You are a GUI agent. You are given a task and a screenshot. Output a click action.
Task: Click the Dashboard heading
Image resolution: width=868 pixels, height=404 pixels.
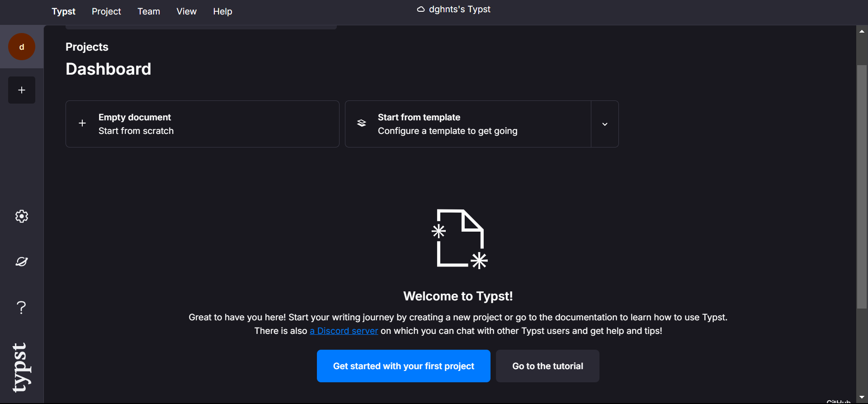[x=108, y=69]
